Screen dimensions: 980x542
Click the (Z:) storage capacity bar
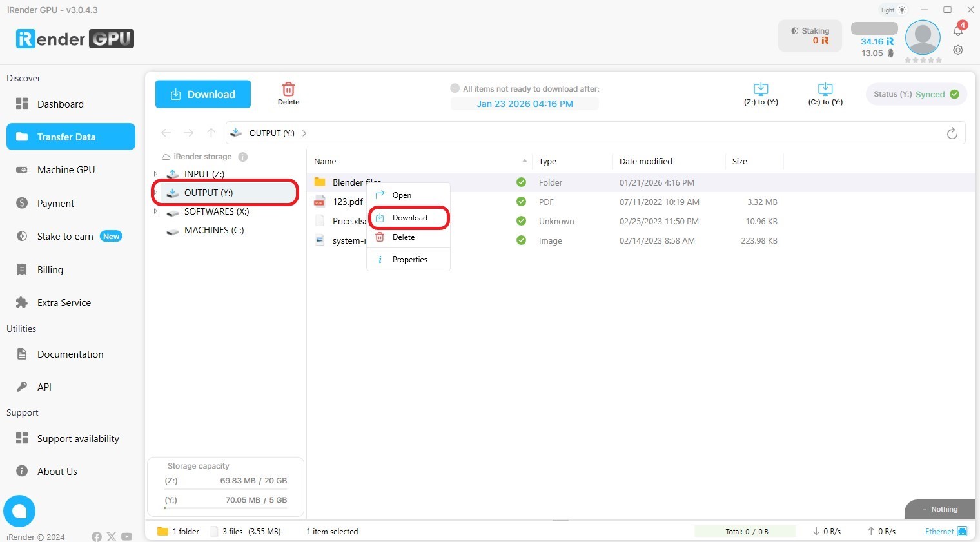click(226, 489)
